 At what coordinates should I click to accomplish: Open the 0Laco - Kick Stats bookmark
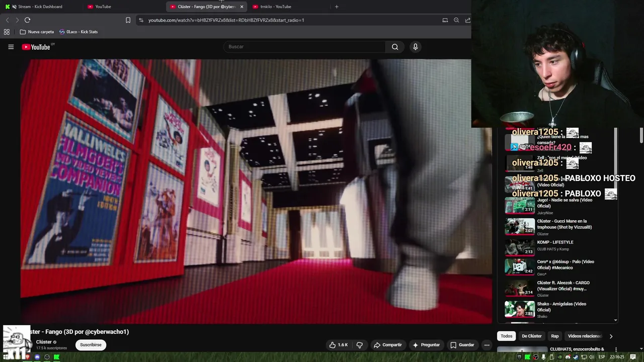click(x=78, y=32)
